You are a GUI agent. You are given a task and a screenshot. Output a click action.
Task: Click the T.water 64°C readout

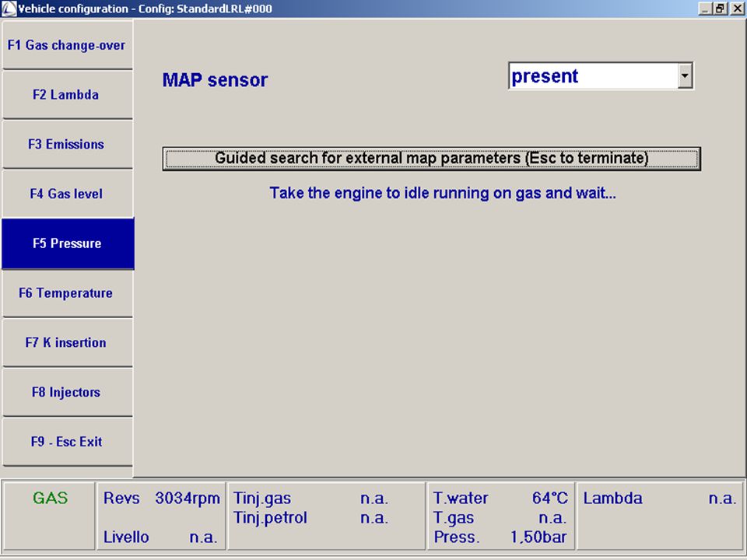pyautogui.click(x=500, y=498)
